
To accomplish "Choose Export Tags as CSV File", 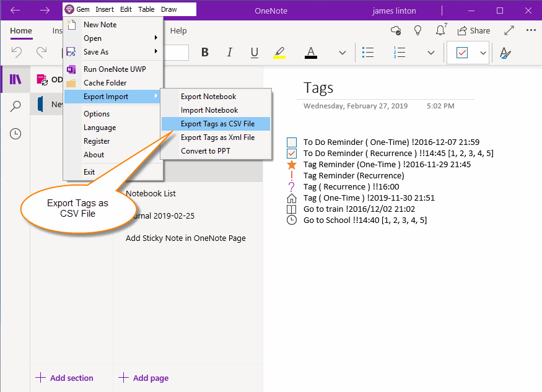I will (x=216, y=124).
